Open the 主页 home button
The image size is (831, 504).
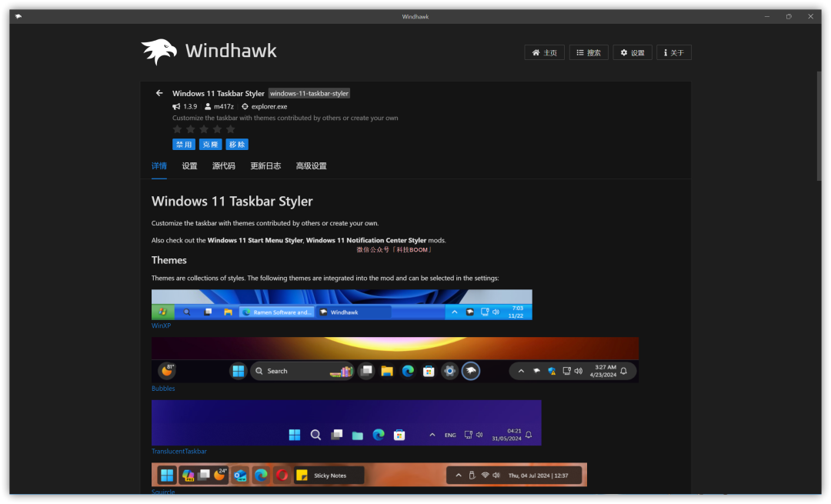[x=544, y=52]
